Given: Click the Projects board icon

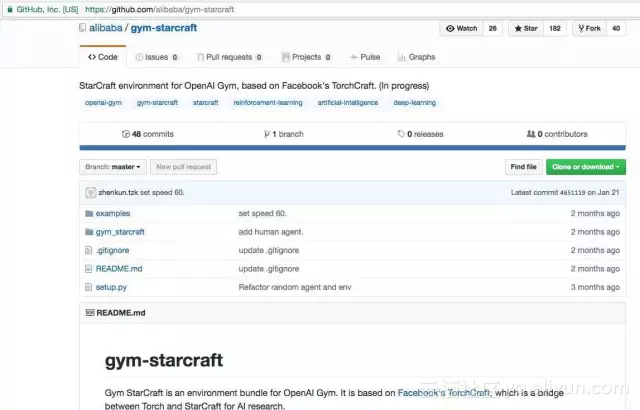Looking at the screenshot, I should (x=286, y=57).
